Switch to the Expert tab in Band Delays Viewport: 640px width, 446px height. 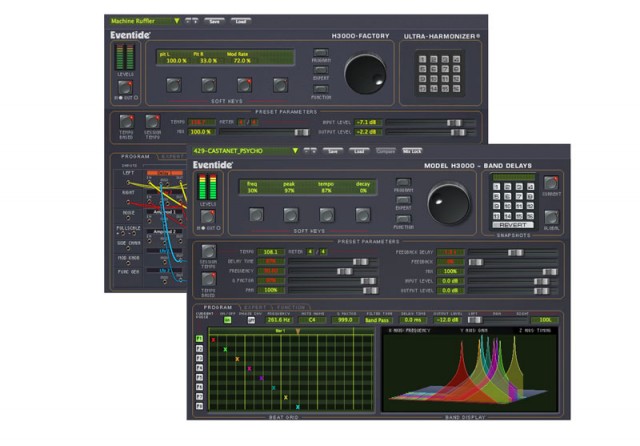click(253, 307)
